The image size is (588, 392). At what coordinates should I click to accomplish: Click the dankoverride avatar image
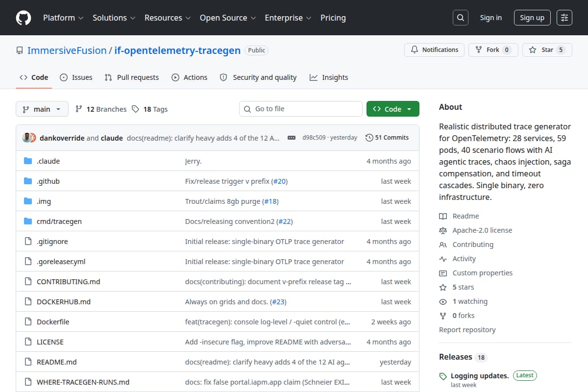[x=26, y=138]
